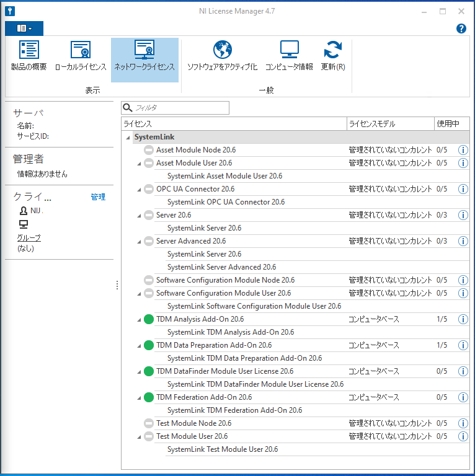Open the グループ link
The image size is (475, 476).
click(29, 238)
